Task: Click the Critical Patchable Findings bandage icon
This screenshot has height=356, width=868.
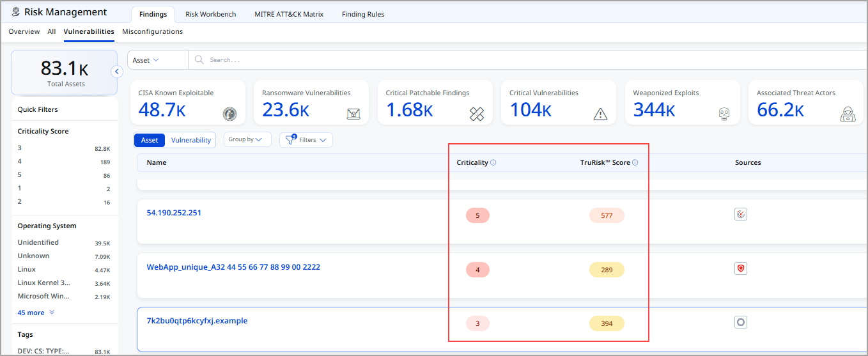Action: 477,114
